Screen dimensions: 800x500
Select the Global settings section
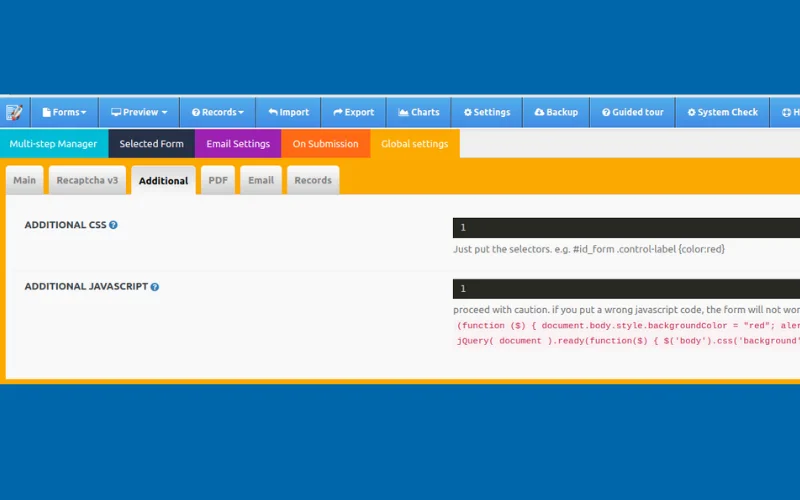pyautogui.click(x=415, y=144)
